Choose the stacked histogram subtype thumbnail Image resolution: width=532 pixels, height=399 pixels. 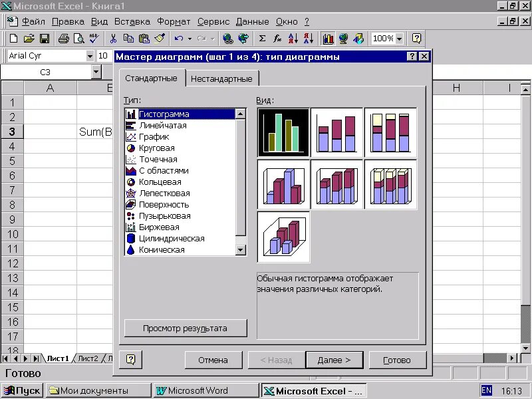click(336, 132)
